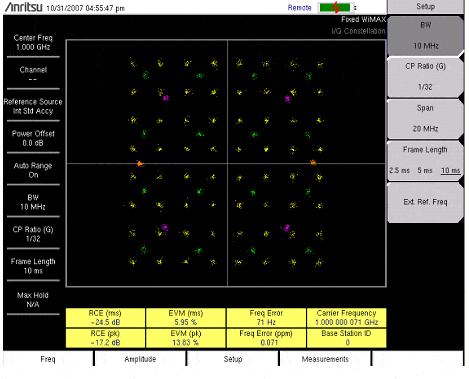Click the Freq Error 71 Hz cell
This screenshot has height=379, width=469.
click(266, 318)
